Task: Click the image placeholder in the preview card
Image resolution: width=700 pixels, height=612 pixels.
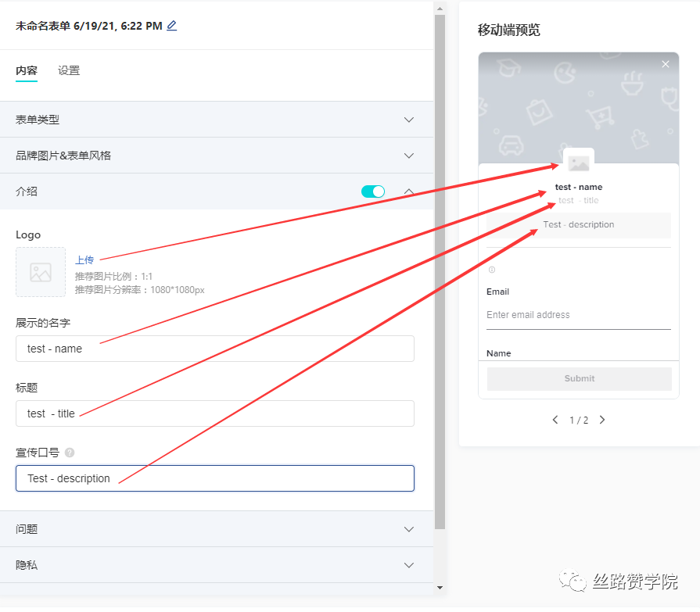Action: pyautogui.click(x=578, y=163)
